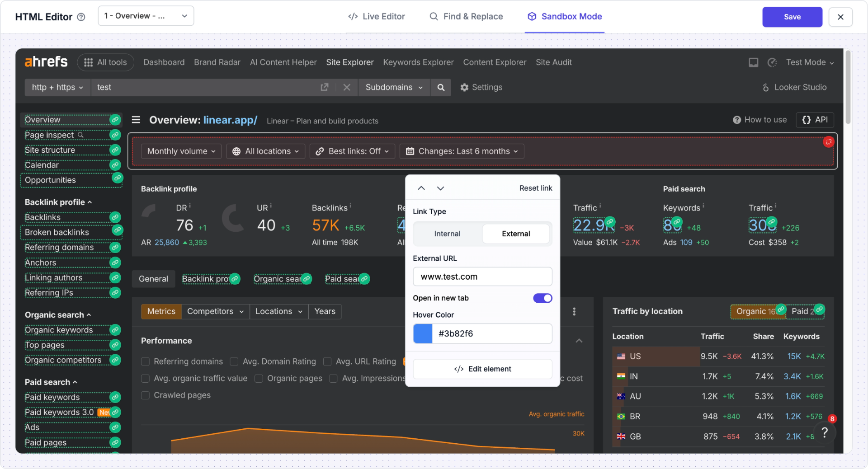Click the External URL input field
868x469 pixels.
point(482,277)
